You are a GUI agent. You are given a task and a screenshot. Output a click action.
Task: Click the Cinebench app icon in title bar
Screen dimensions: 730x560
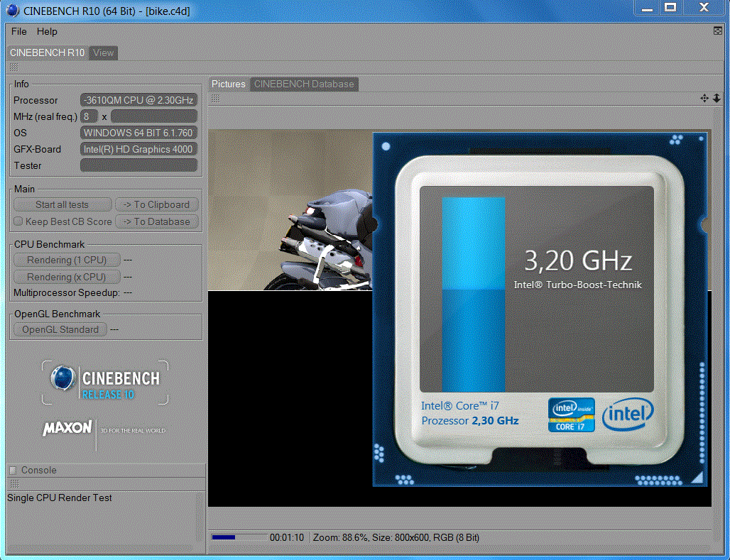[13, 10]
